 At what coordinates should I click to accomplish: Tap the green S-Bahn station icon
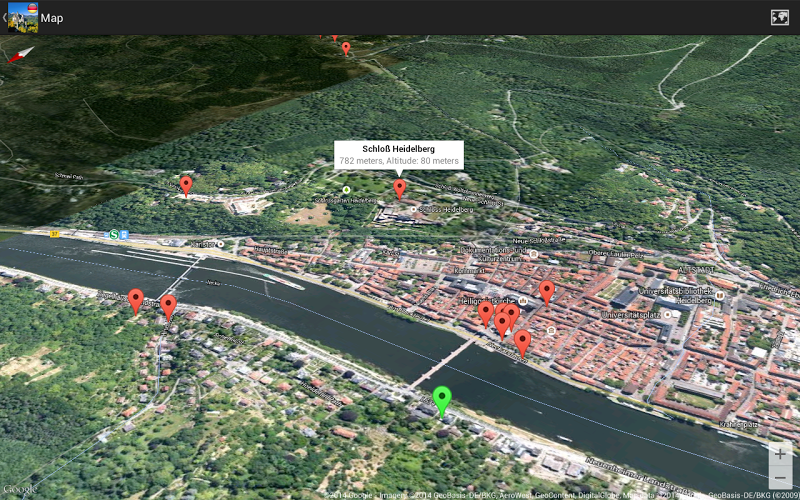coord(114,235)
